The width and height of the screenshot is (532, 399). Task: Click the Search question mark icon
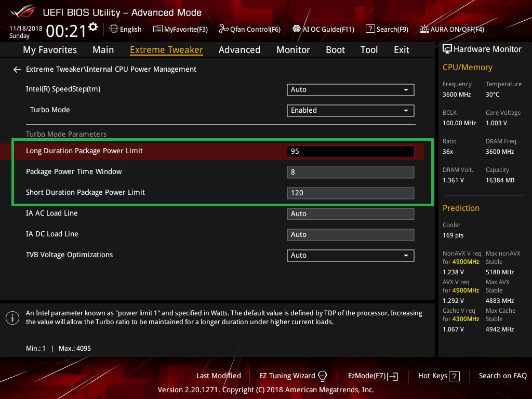(370, 29)
